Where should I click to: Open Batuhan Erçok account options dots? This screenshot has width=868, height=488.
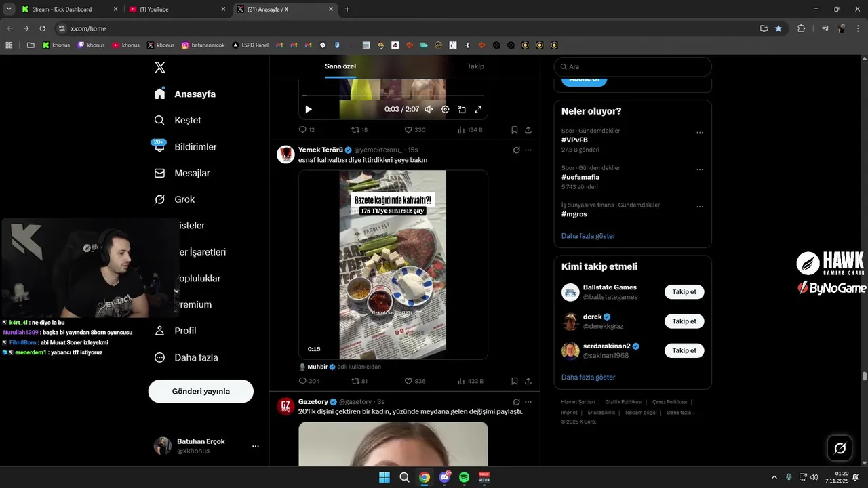pos(256,446)
